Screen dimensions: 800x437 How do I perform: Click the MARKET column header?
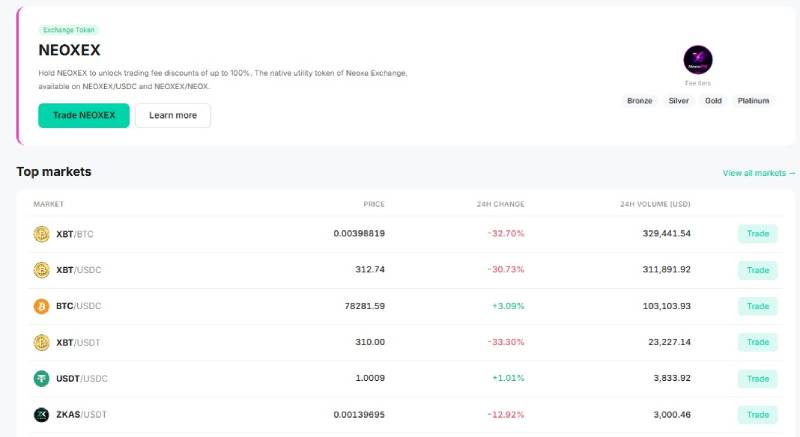click(x=48, y=204)
